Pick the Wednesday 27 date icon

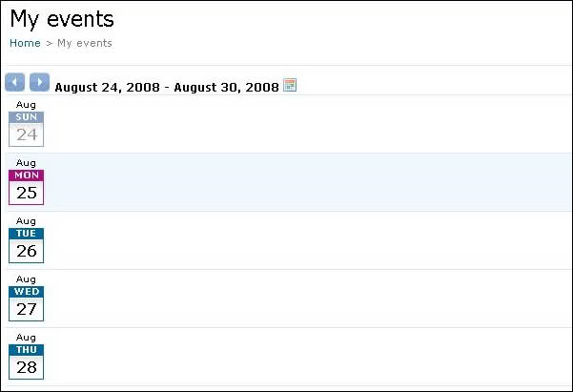(x=26, y=303)
